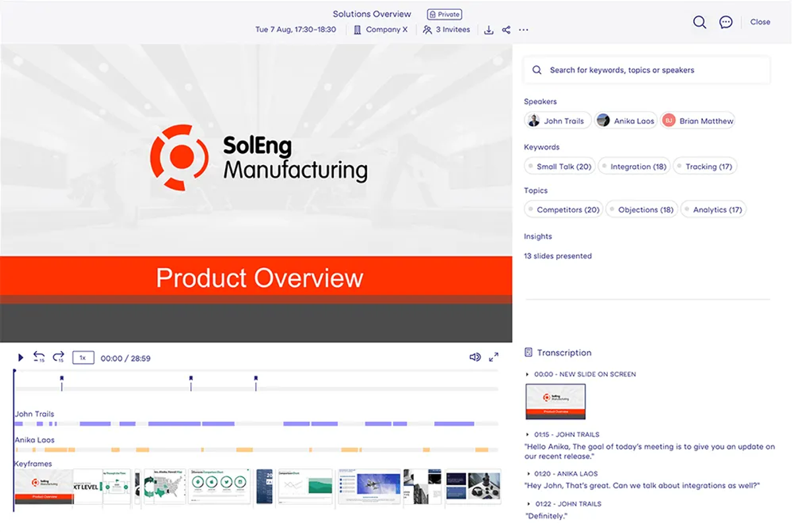Click the Private lock badge
The height and width of the screenshot is (532, 792).
[x=444, y=14]
